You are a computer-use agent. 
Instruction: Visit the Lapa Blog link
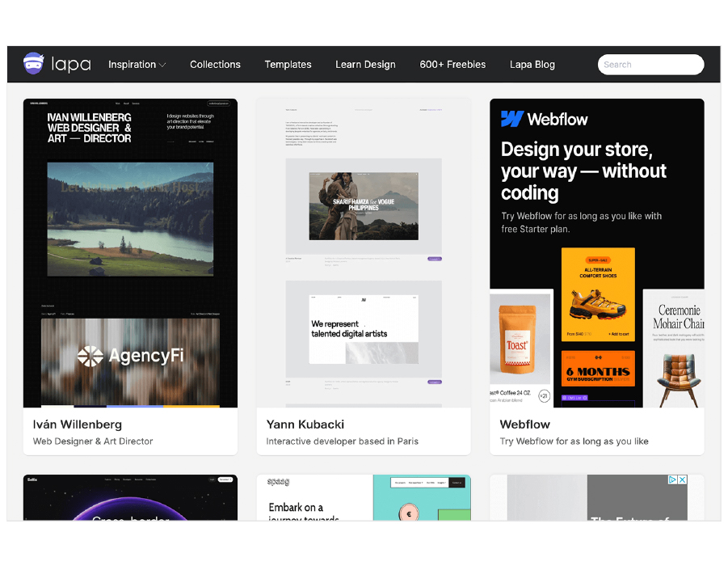click(x=532, y=65)
